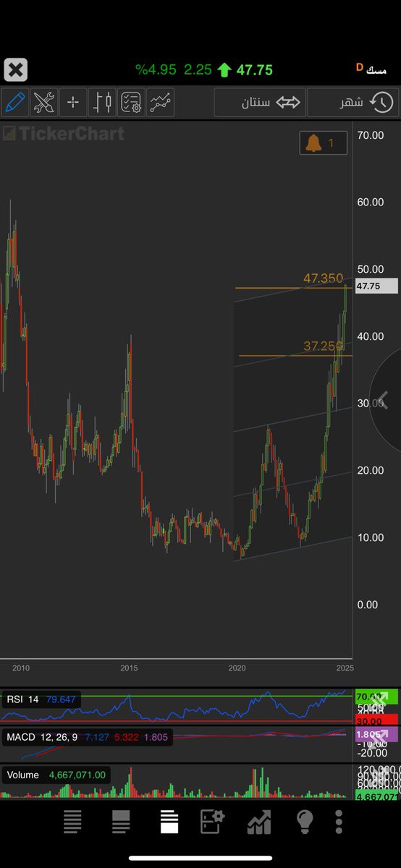Tap the orange D badge
Image resolution: width=401 pixels, height=868 pixels.
pyautogui.click(x=359, y=67)
